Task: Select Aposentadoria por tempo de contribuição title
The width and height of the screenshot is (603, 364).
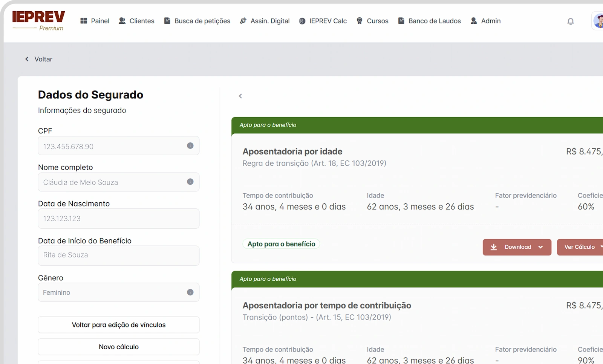Action: 327,306
